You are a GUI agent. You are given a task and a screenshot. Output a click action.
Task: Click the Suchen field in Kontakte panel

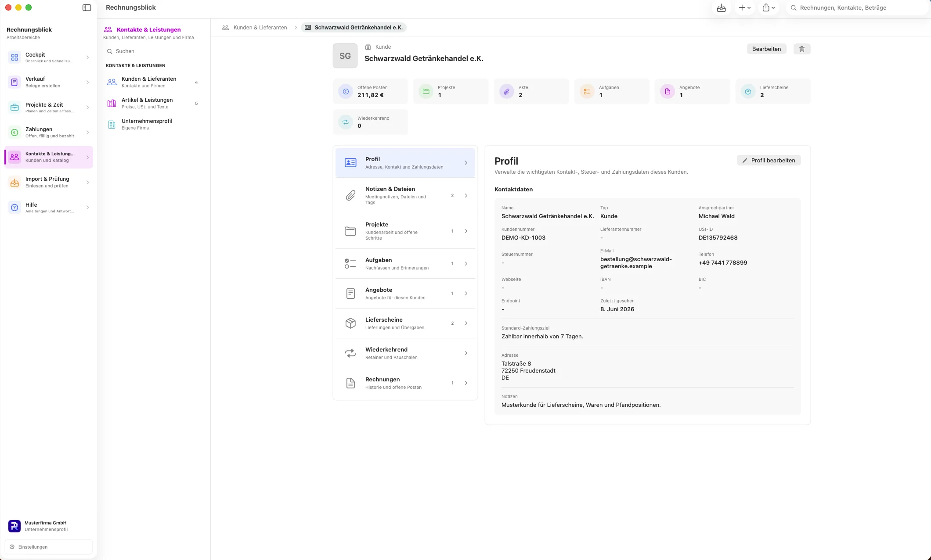tap(153, 51)
